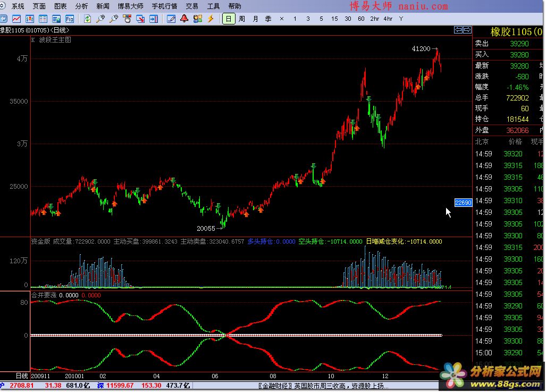Click the 资金版 indicator label
This screenshot has width=546, height=392.
pos(41,241)
